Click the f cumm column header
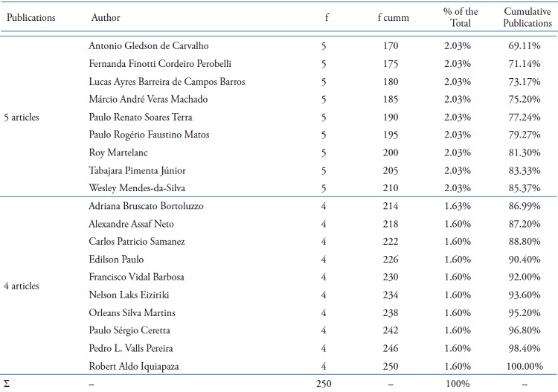This screenshot has height=392, width=558. (389, 17)
